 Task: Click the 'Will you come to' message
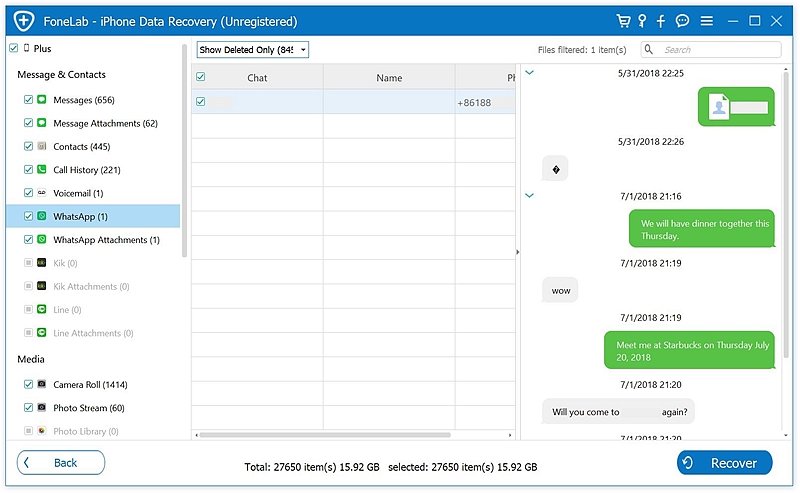click(x=618, y=411)
